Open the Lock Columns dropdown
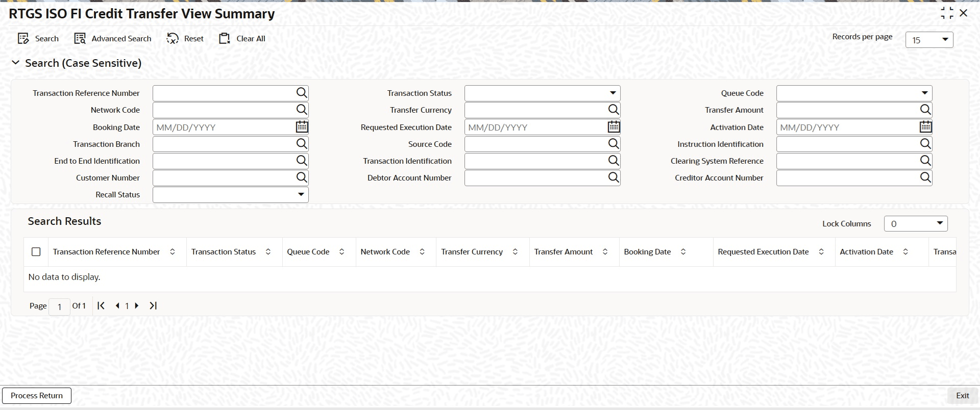This screenshot has height=410, width=980. pyautogui.click(x=916, y=223)
